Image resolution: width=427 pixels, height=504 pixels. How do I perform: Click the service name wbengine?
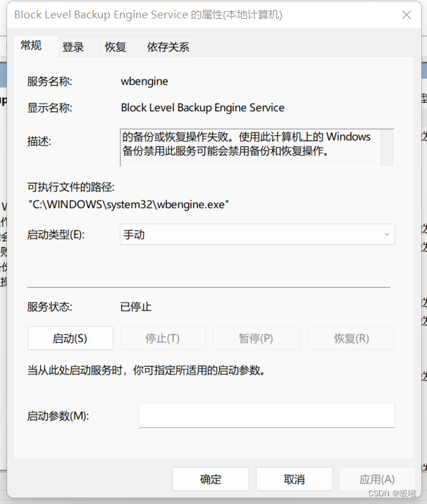tap(144, 82)
